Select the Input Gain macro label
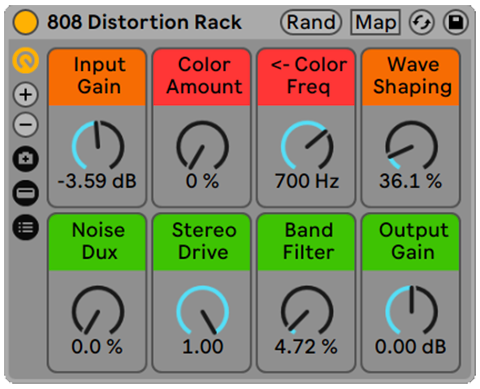The height and width of the screenshot is (389, 480). pos(97,77)
